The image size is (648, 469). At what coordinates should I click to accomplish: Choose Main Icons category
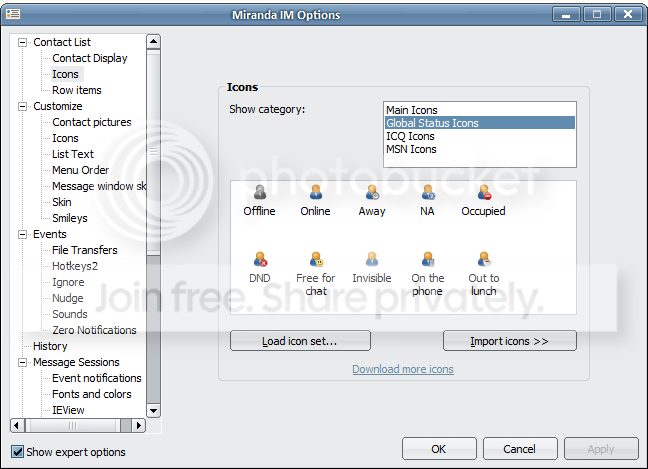pos(480,110)
